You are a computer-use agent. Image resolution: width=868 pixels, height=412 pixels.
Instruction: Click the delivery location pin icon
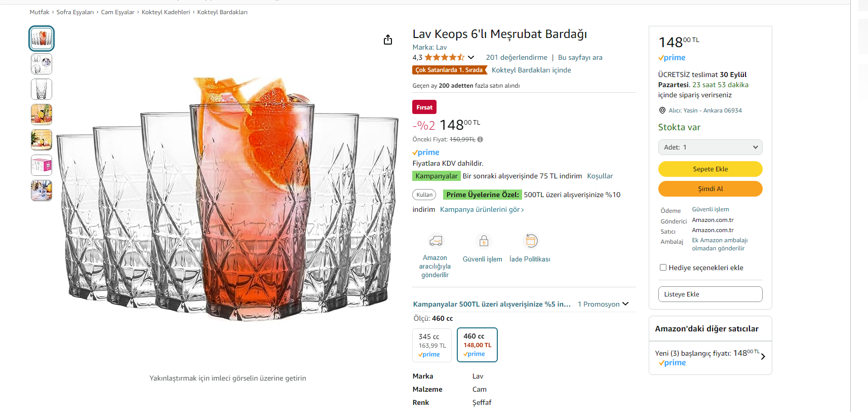662,110
